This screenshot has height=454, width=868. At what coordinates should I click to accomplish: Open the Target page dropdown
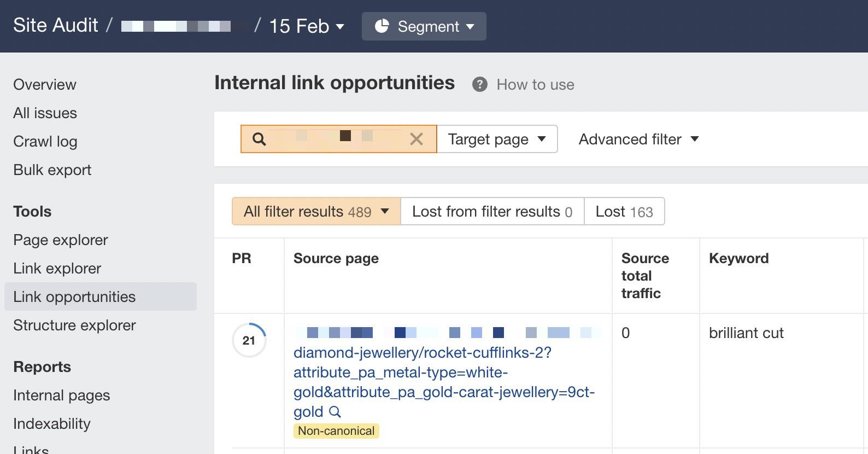495,139
